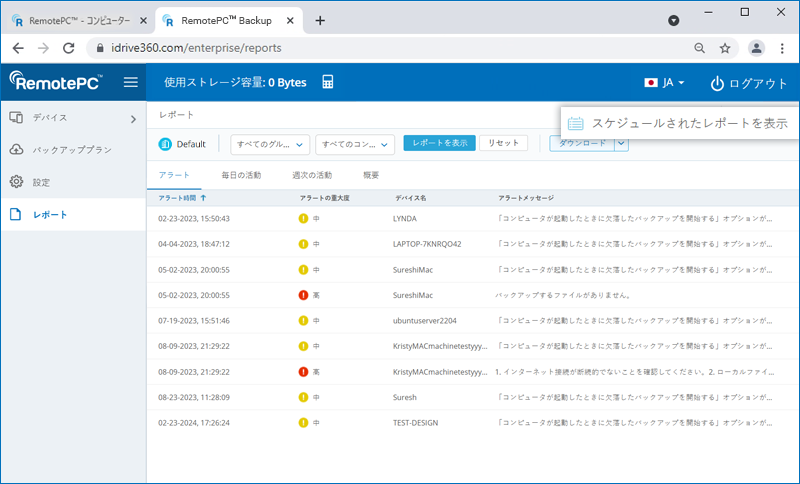Switch to the アラート tab
The width and height of the screenshot is (800, 484).
[174, 175]
